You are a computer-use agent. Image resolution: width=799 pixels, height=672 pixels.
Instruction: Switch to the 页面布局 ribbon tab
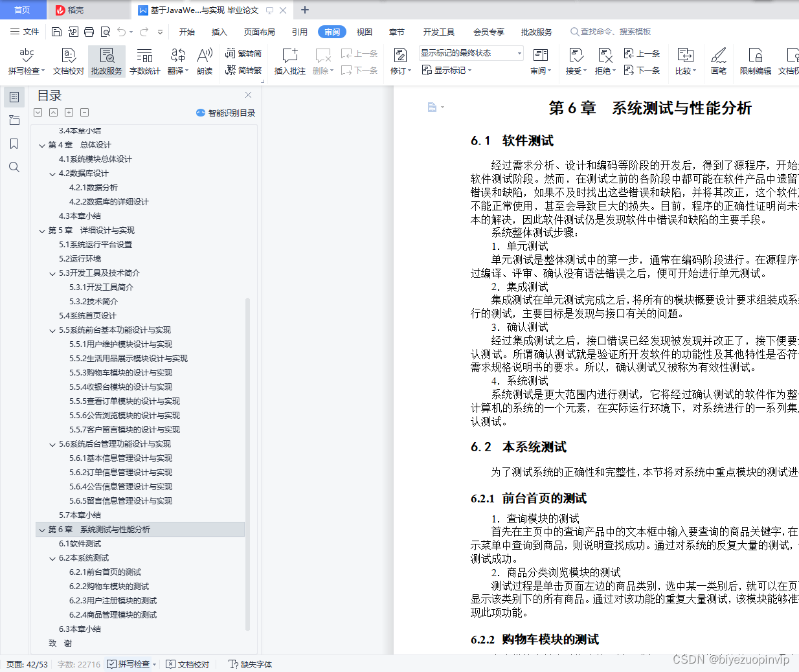coord(260,32)
